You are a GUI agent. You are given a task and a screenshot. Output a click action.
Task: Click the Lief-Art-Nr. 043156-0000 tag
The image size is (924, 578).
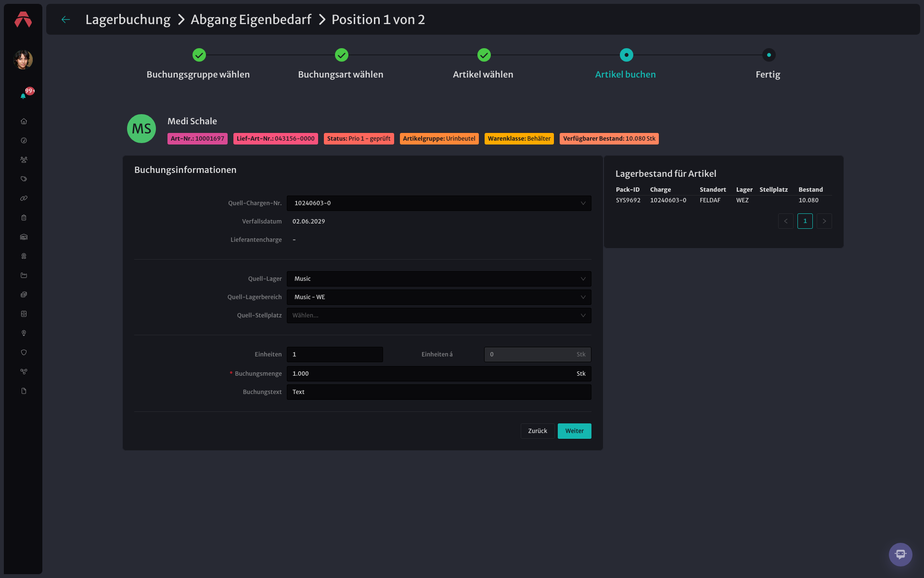(x=276, y=139)
